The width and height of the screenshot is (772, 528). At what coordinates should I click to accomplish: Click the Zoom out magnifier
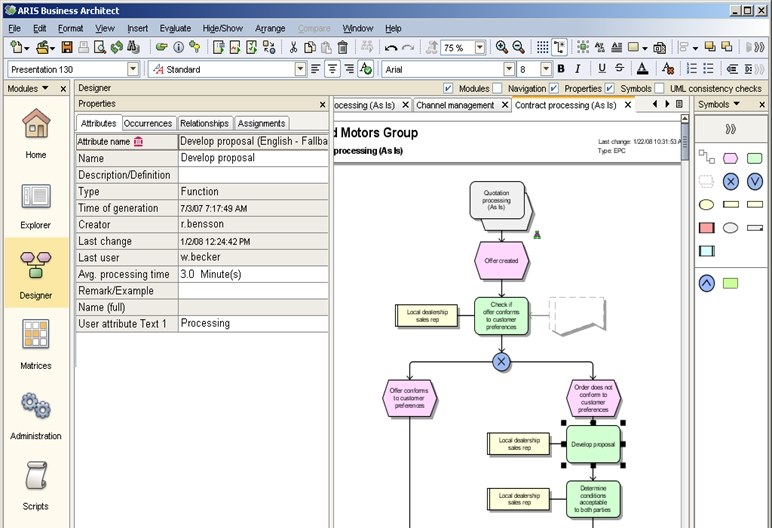click(518, 47)
